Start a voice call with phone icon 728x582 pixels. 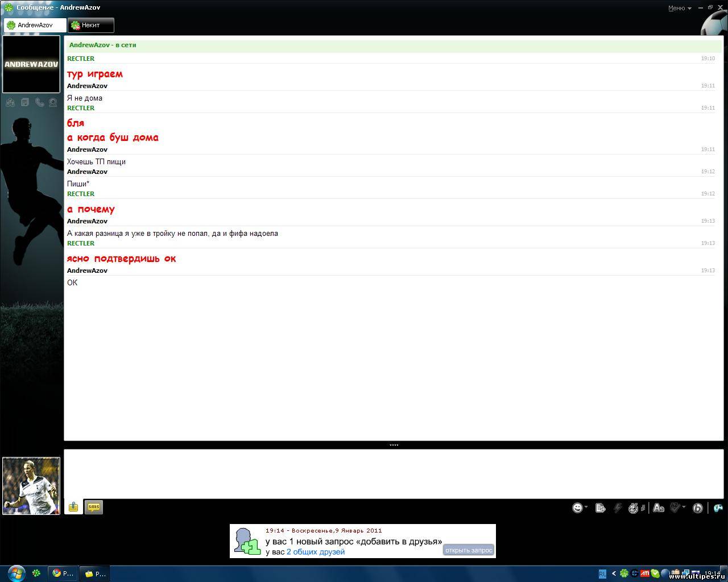tap(39, 102)
